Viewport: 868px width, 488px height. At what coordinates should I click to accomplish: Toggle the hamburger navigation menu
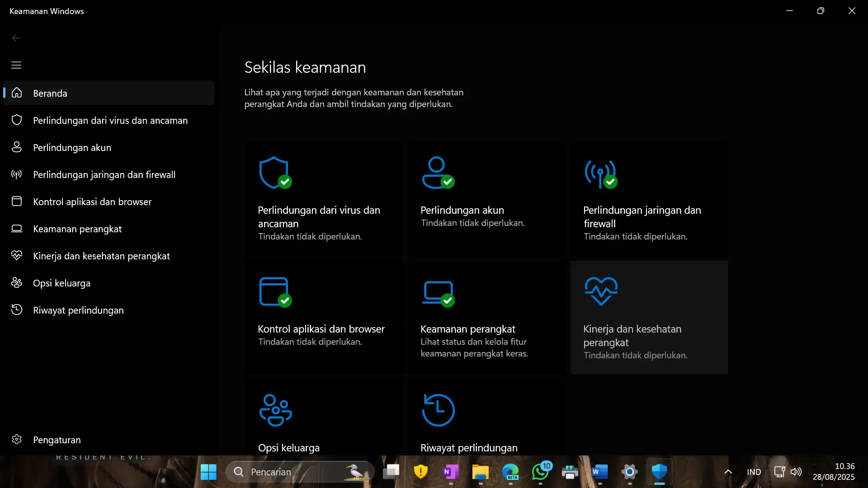tap(16, 65)
